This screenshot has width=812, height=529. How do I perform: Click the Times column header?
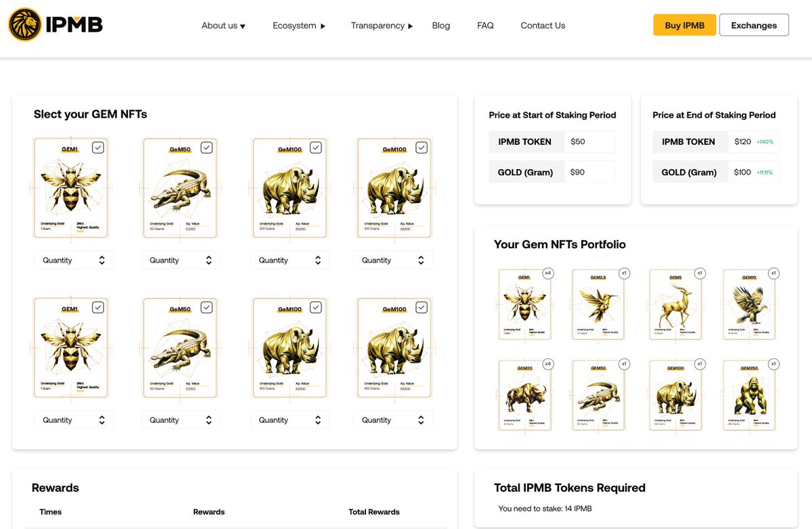51,512
